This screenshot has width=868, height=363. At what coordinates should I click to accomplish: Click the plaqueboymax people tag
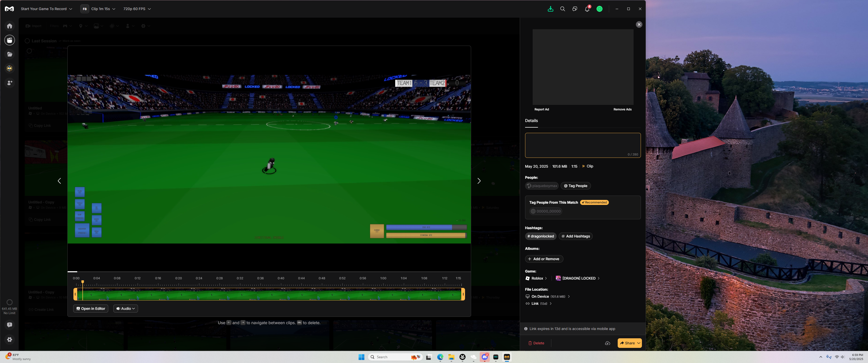pos(541,186)
